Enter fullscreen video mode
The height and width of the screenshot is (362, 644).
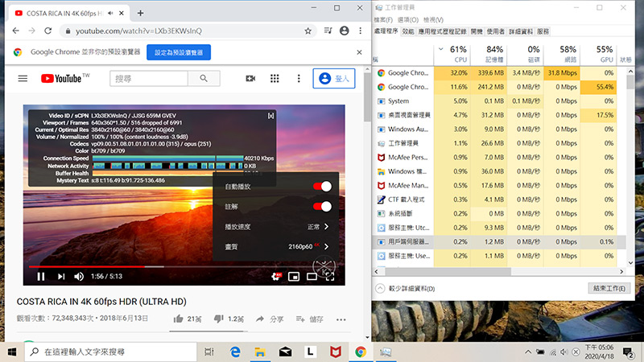tap(330, 276)
